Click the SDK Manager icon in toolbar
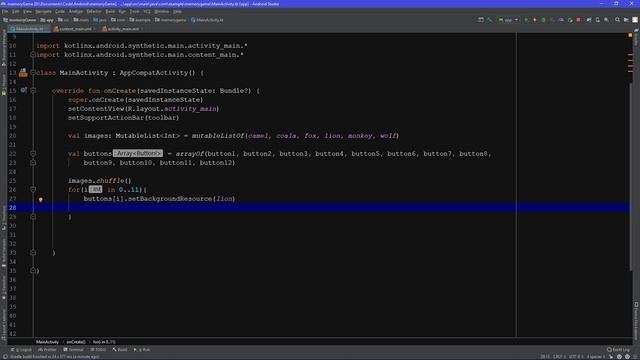 click(607, 20)
